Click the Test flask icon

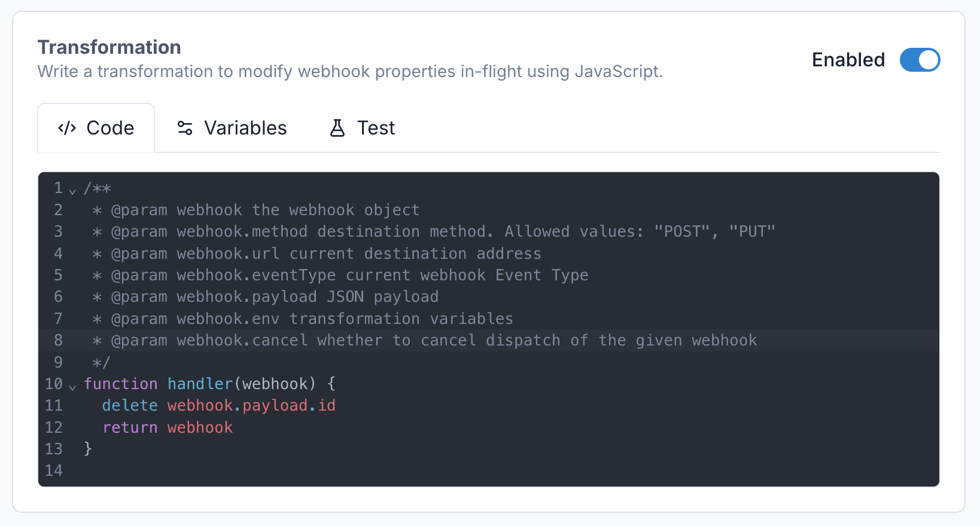coord(337,128)
